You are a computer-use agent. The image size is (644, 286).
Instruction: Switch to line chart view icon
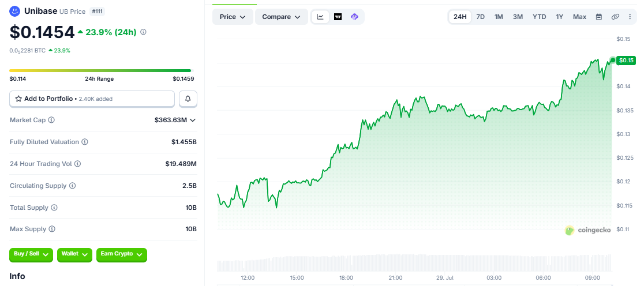pyautogui.click(x=320, y=17)
